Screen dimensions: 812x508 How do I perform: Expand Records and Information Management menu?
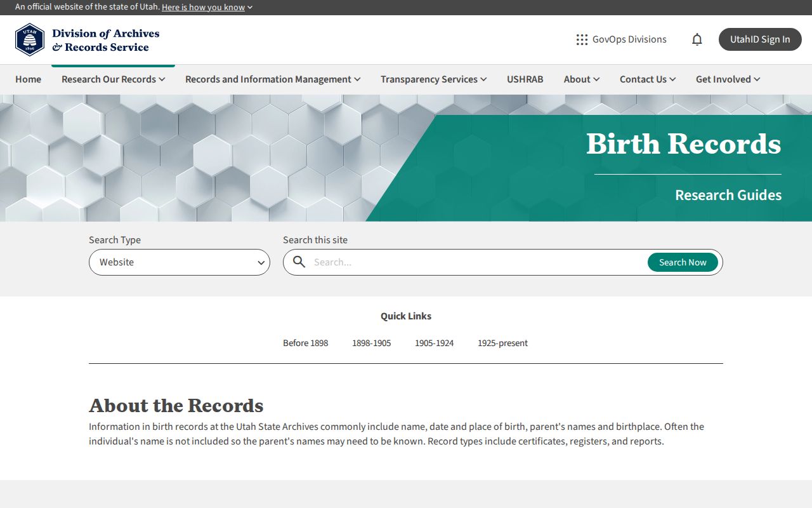[273, 79]
